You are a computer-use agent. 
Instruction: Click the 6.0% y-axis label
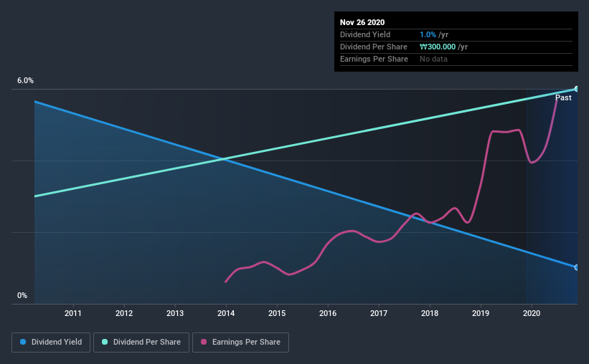[26, 81]
